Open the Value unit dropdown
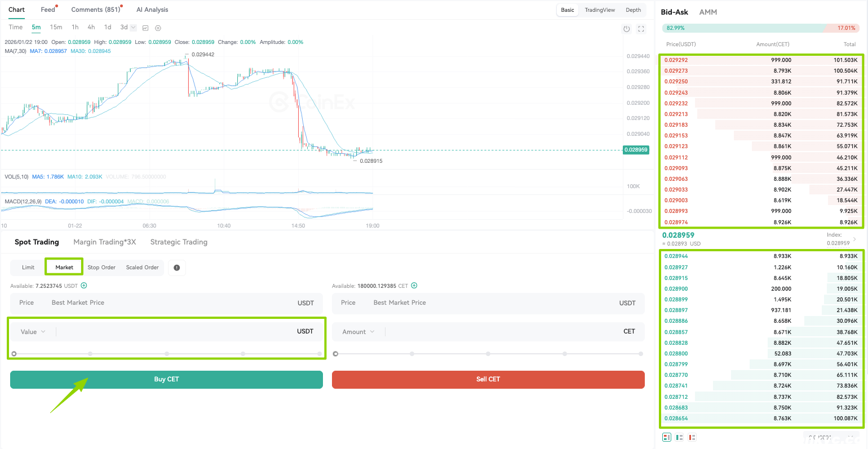This screenshot has height=449, width=868. tap(33, 332)
